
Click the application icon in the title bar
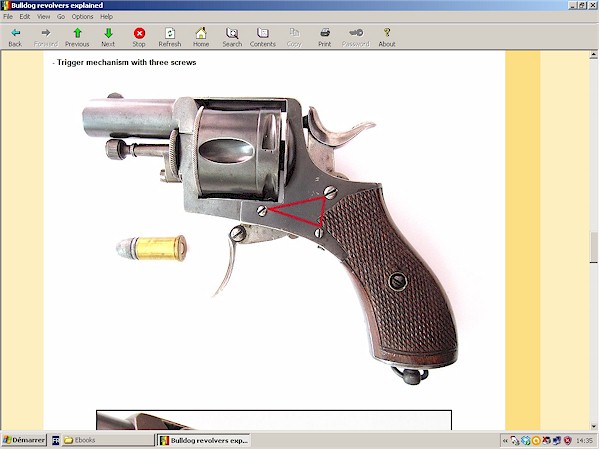[x=5, y=5]
